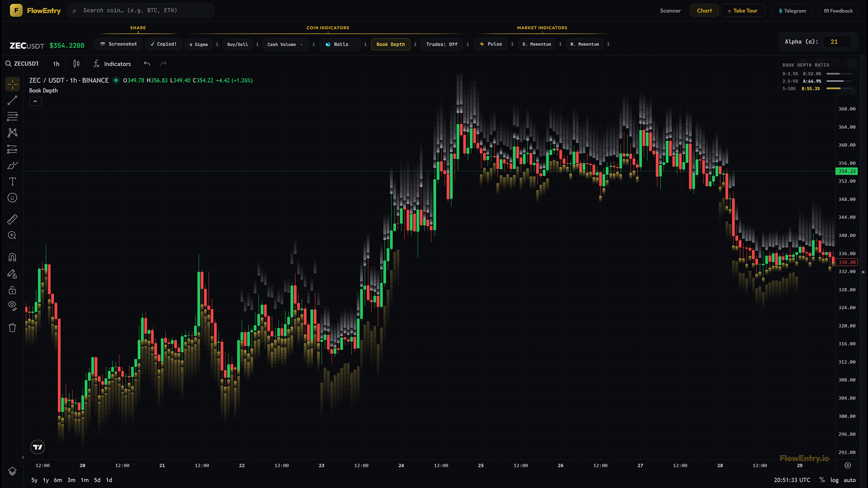Toggle magnet mode for drawings

coord(12,258)
